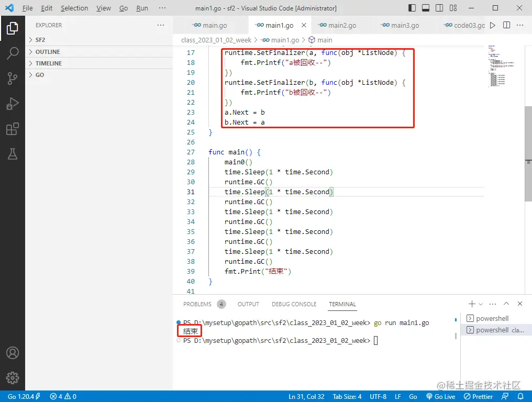Image resolution: width=532 pixels, height=402 pixels.
Task: Open the View menu
Action: tap(104, 8)
